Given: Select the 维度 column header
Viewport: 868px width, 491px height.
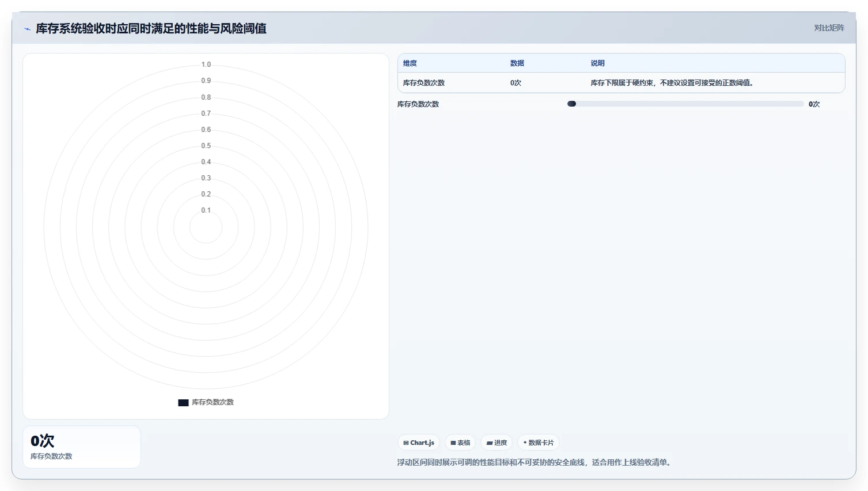Looking at the screenshot, I should coord(410,63).
